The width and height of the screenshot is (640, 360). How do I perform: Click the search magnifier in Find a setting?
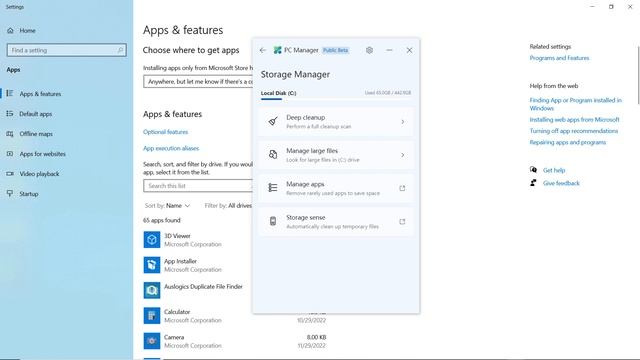120,50
